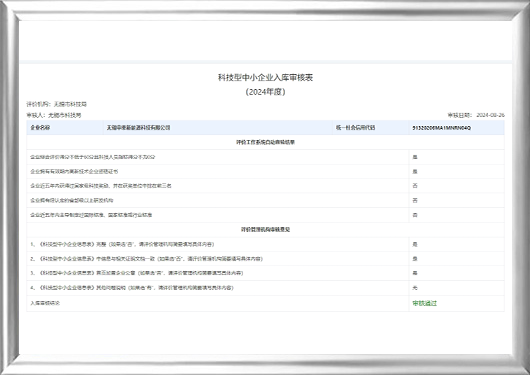The width and height of the screenshot is (530, 375).
Task: Click item 4 其他问题说明 text
Action: click(x=132, y=288)
